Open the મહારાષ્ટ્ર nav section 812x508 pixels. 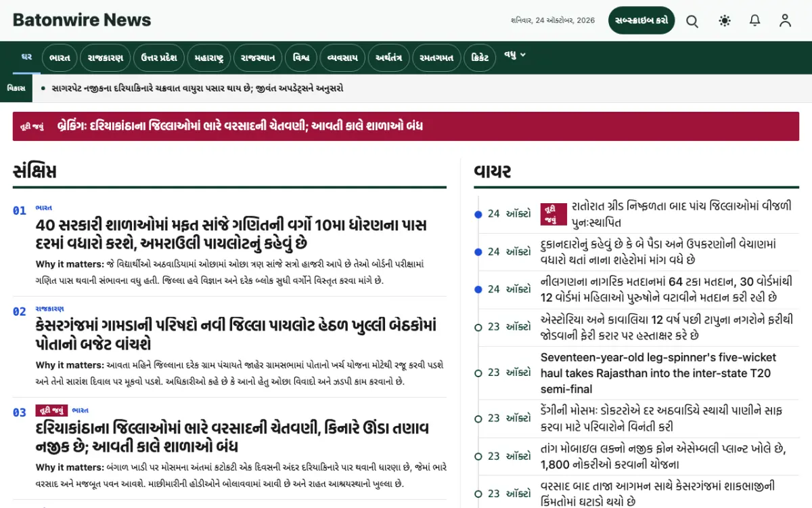click(x=209, y=58)
